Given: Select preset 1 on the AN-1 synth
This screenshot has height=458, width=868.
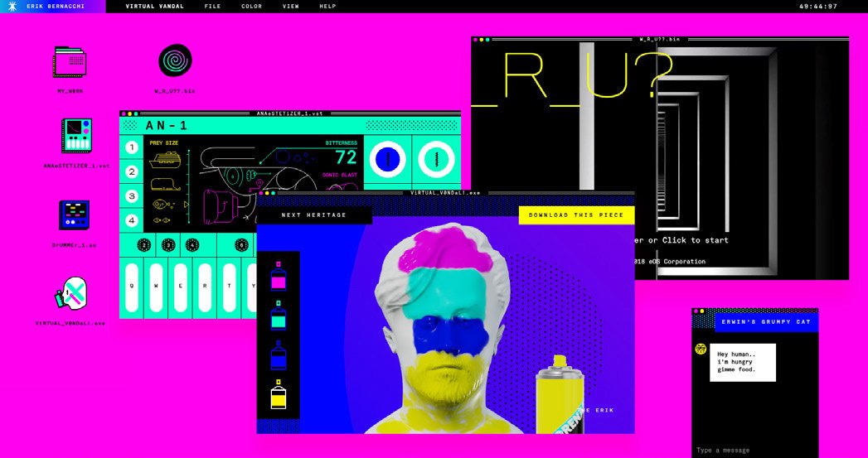Looking at the screenshot, I should click(131, 149).
